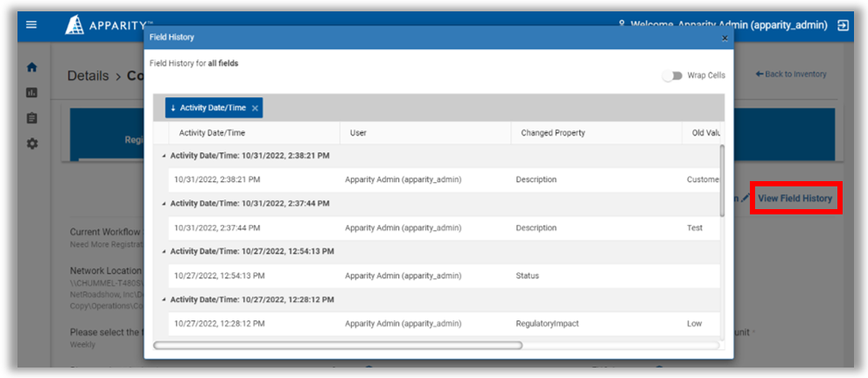Select the cell '10/31/2022, 2:37:44 PM'
868x378 pixels.
(x=254, y=227)
